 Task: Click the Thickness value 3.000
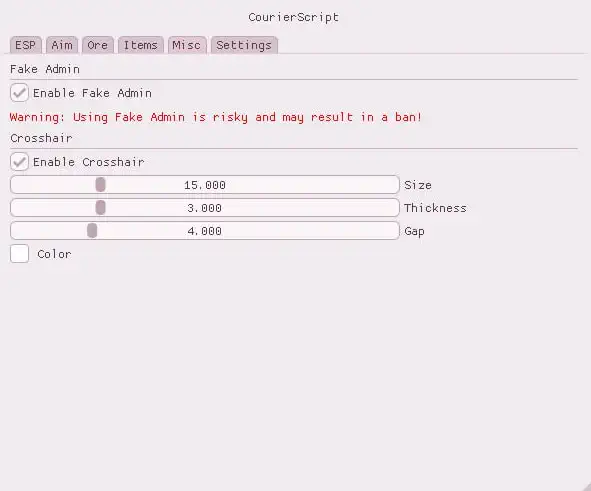pos(205,208)
